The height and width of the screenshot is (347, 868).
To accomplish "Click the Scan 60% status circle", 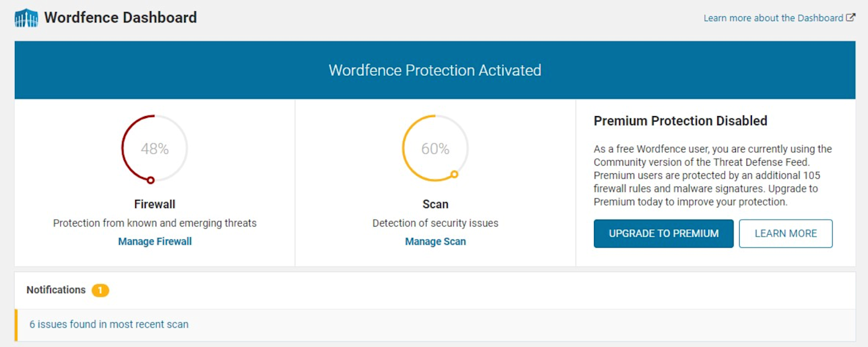I will click(x=435, y=148).
